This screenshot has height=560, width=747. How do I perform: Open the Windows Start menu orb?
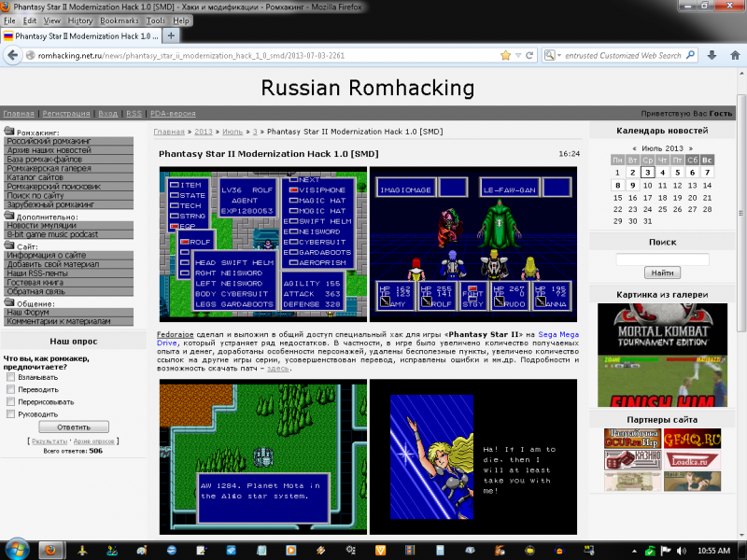[16, 550]
